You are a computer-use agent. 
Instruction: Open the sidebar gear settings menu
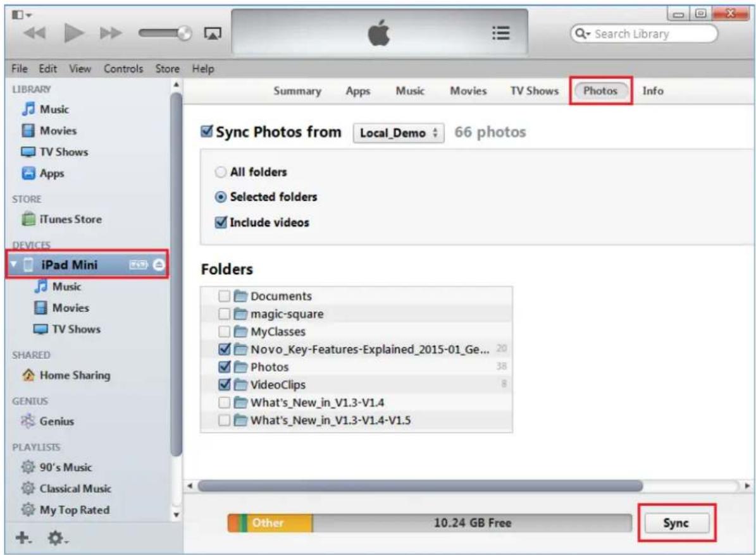pyautogui.click(x=58, y=538)
